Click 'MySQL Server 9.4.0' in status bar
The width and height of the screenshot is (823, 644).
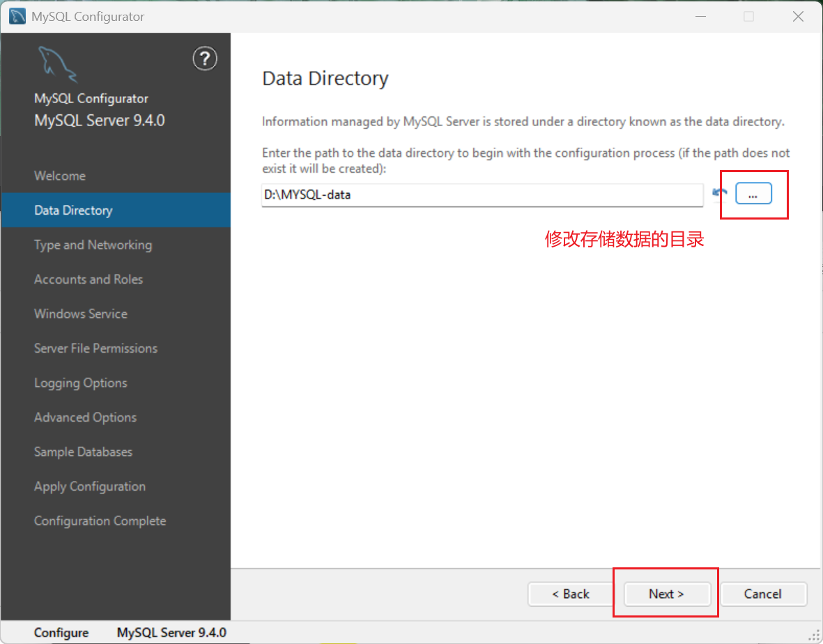(171, 632)
